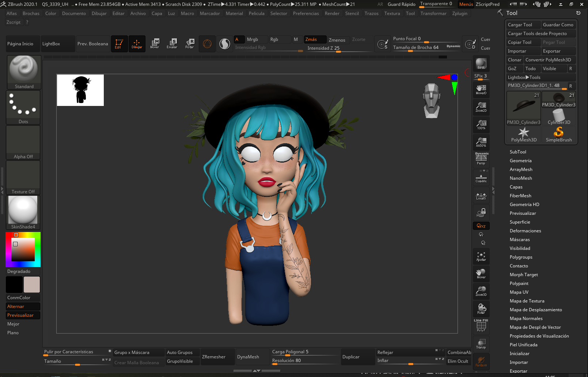This screenshot has height=377, width=588.
Task: Click the Ajustar (frame) icon
Action: pyautogui.click(x=481, y=256)
